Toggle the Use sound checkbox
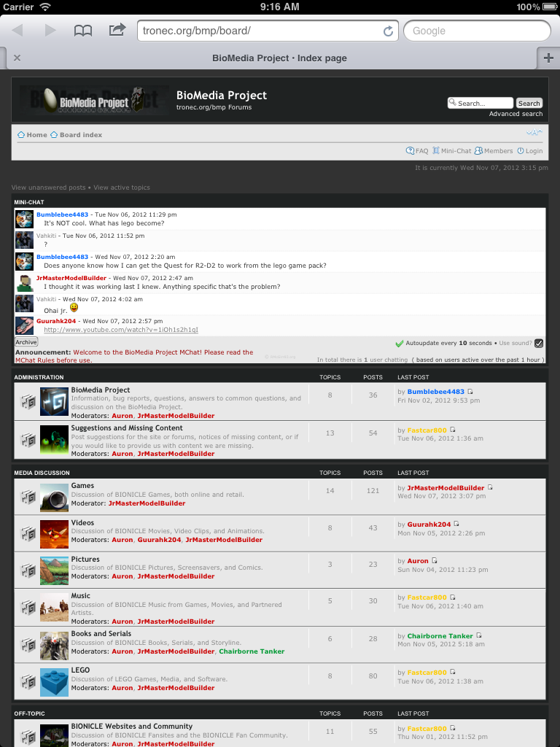560x747 pixels. point(539,343)
